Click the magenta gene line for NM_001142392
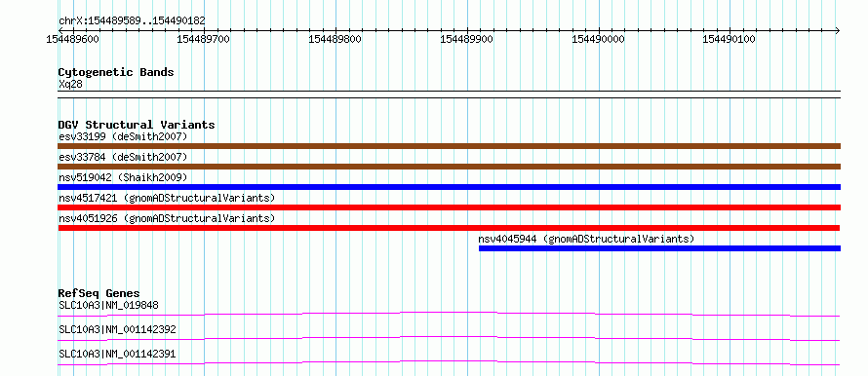This screenshot has height=376, width=868. pyautogui.click(x=449, y=338)
